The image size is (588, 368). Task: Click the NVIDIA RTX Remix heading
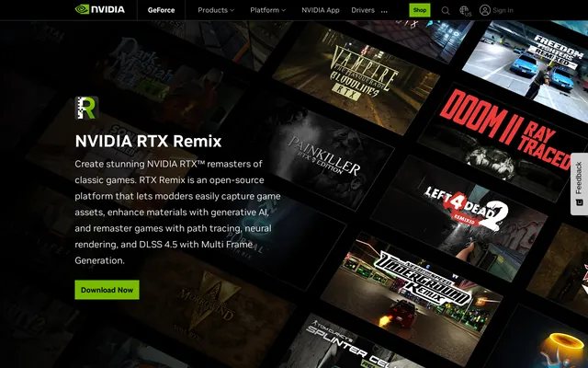tap(148, 141)
